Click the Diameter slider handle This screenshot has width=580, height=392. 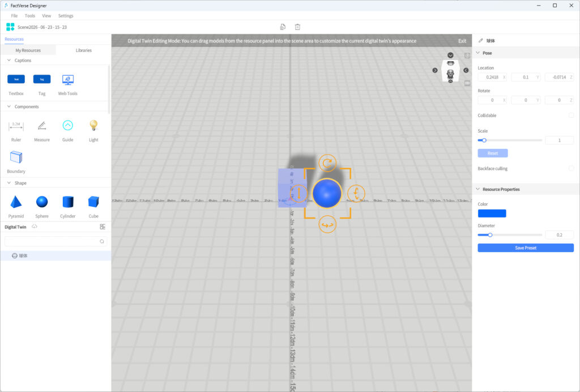click(490, 235)
